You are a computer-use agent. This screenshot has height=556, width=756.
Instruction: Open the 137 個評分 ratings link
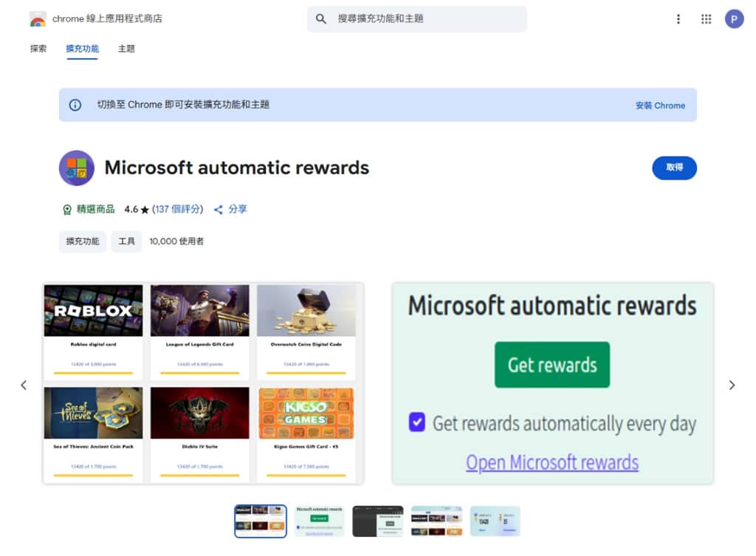point(178,210)
